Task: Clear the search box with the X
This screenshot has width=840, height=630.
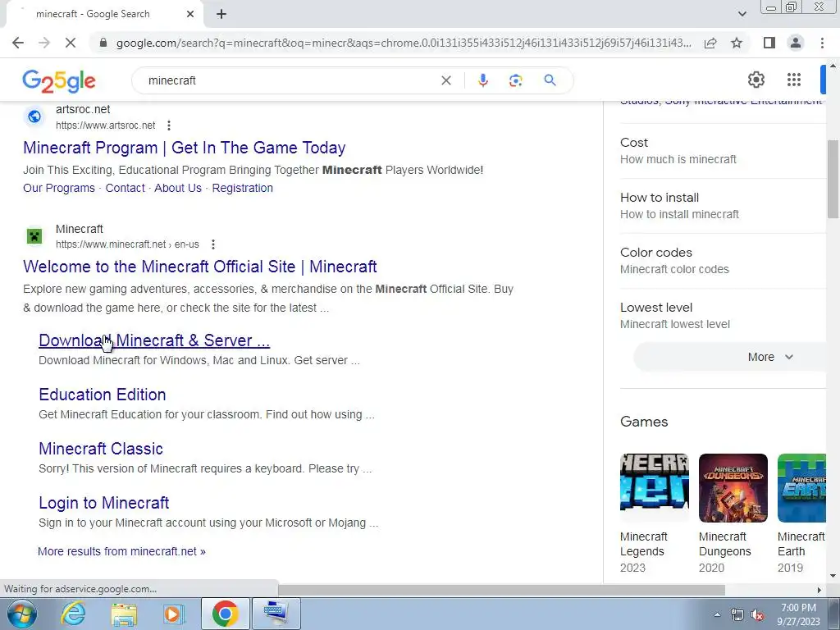Action: [x=445, y=80]
